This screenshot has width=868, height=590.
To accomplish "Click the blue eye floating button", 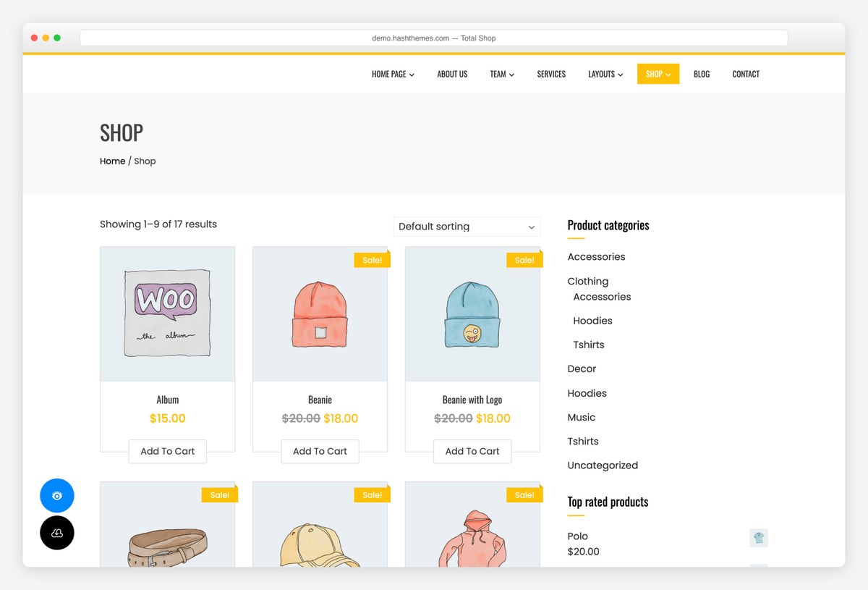I will [x=57, y=496].
